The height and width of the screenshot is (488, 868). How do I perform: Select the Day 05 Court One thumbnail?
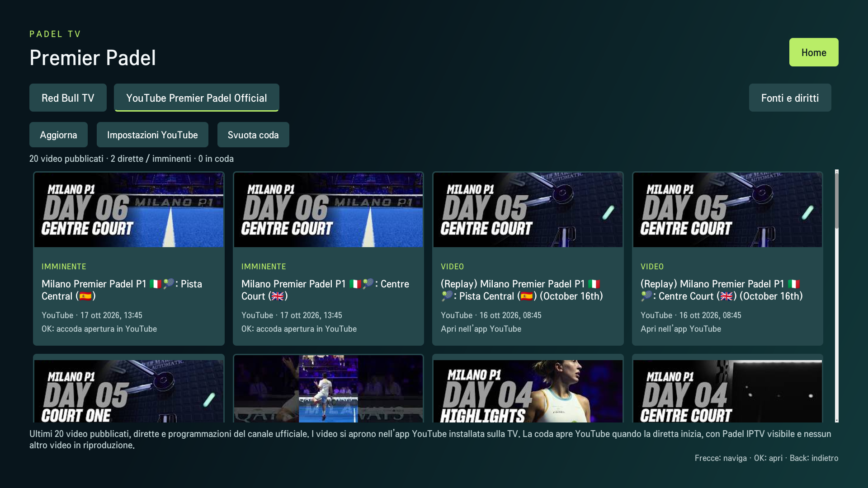(x=129, y=391)
